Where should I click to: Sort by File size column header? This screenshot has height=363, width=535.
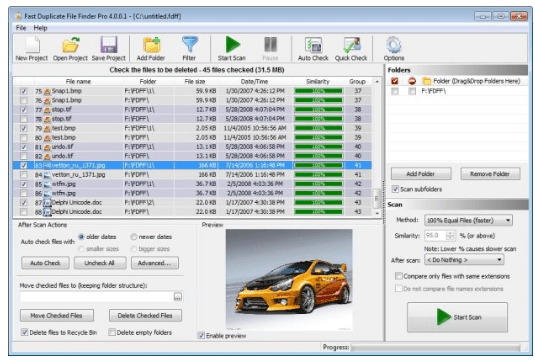point(195,82)
